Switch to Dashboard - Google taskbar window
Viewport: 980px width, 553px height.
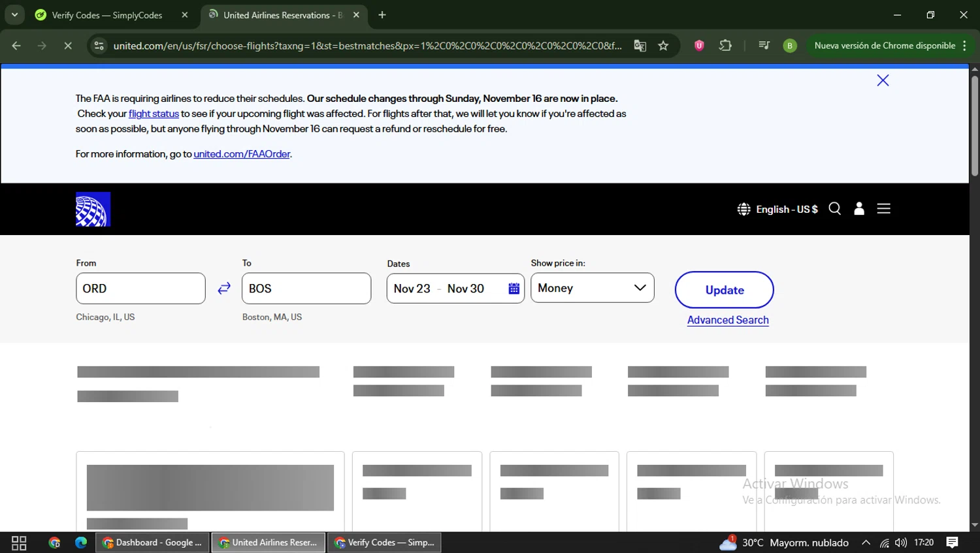pyautogui.click(x=153, y=543)
